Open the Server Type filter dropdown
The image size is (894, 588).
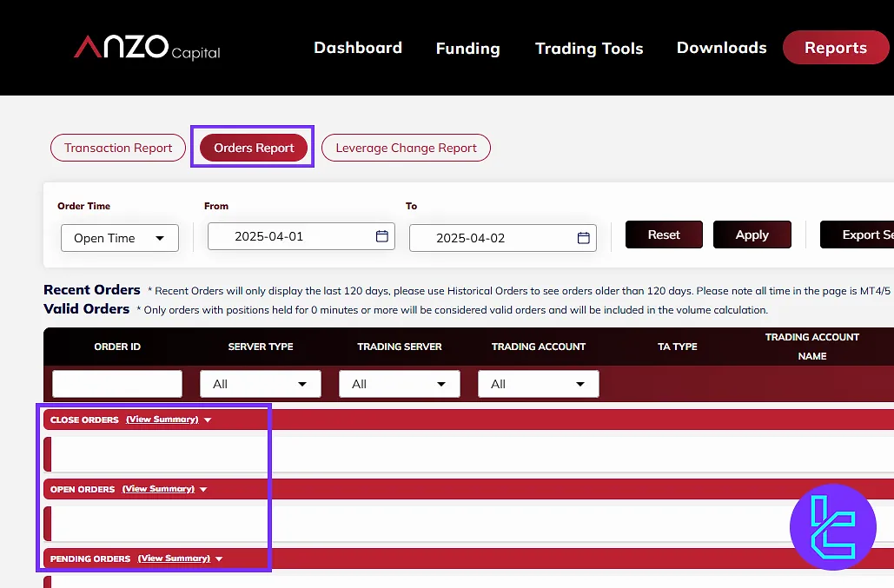260,384
